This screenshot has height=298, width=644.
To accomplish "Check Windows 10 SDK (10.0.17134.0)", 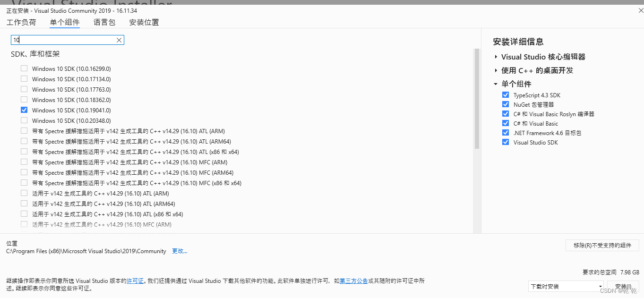I will (x=24, y=79).
